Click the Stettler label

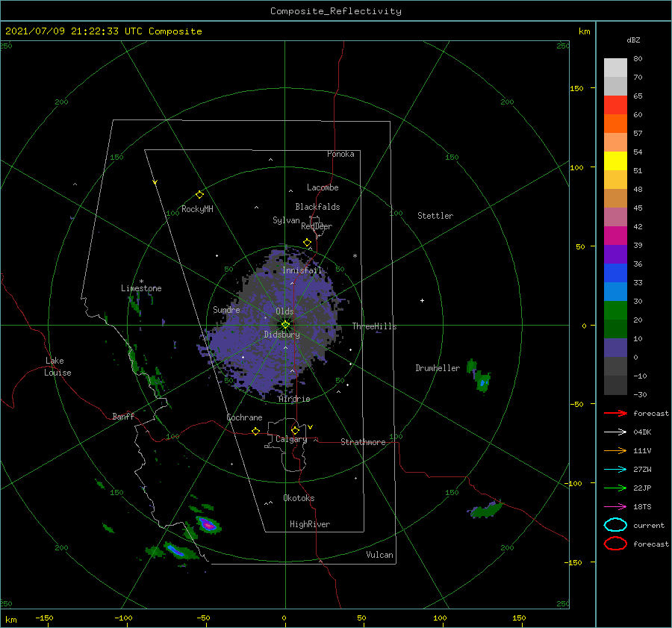(435, 216)
